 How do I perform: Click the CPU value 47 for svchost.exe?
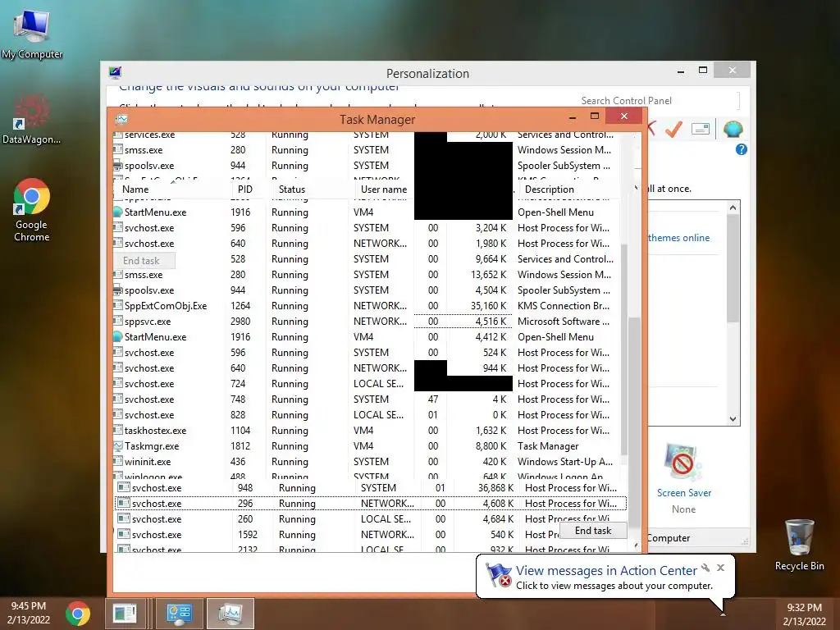click(x=433, y=399)
